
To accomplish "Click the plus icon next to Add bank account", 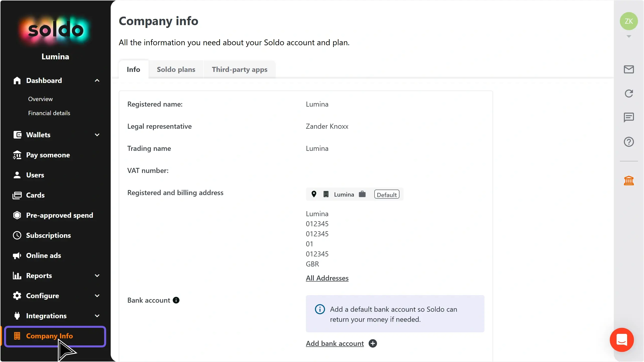I will click(373, 343).
